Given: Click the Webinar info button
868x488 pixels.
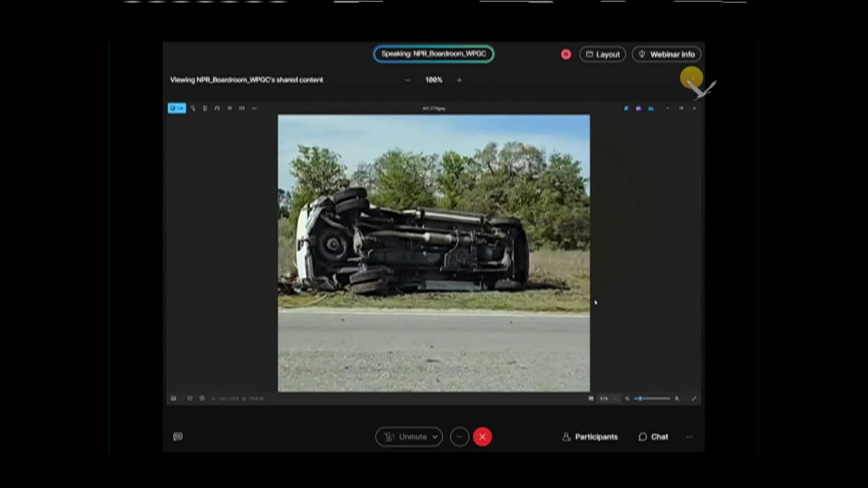Looking at the screenshot, I should pos(666,54).
